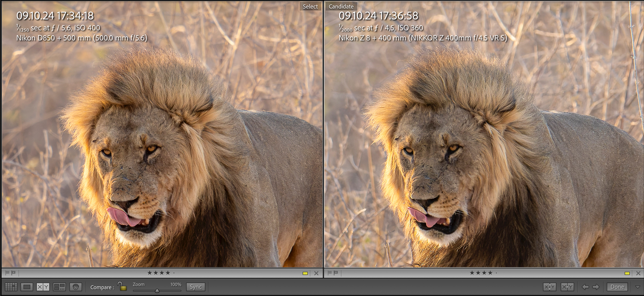Click the Compare : label

102,287
